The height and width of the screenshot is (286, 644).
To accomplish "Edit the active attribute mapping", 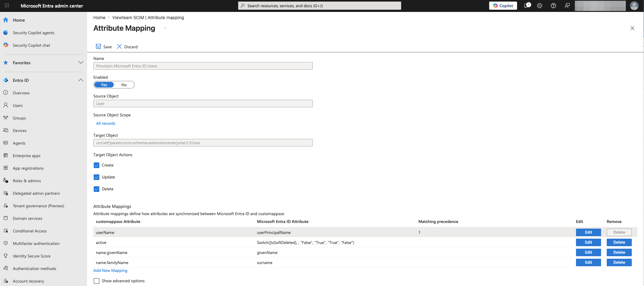I will click(x=588, y=242).
